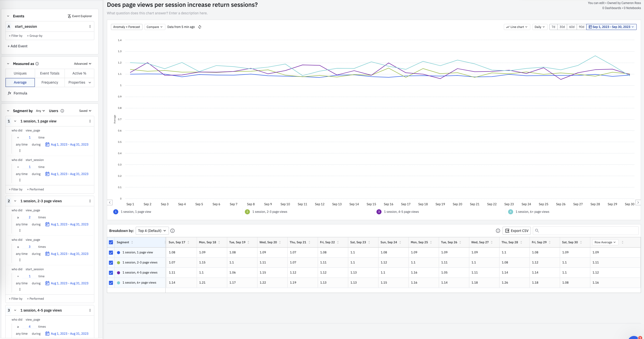
Task: Open the Top 4 (Default) breakdown dropdown
Action: (152, 231)
